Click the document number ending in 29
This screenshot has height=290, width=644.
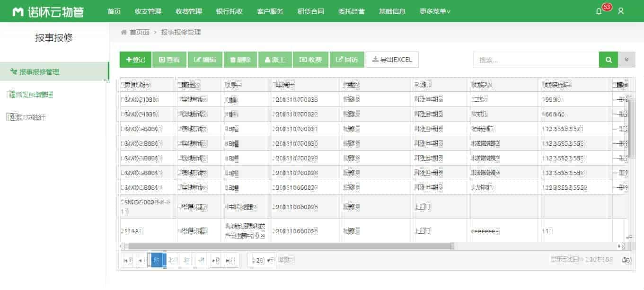[295, 158]
